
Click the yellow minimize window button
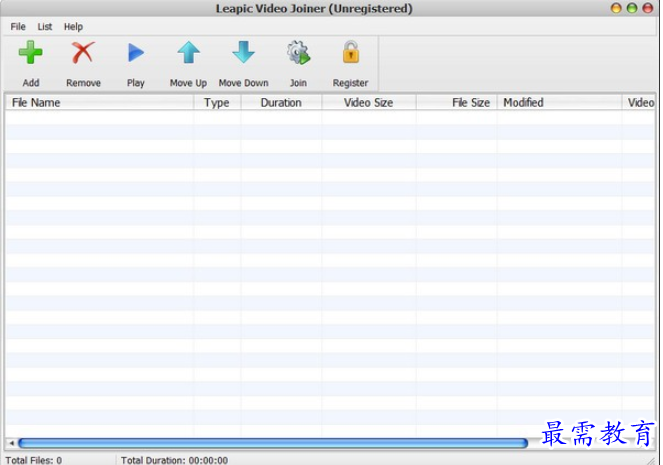616,8
